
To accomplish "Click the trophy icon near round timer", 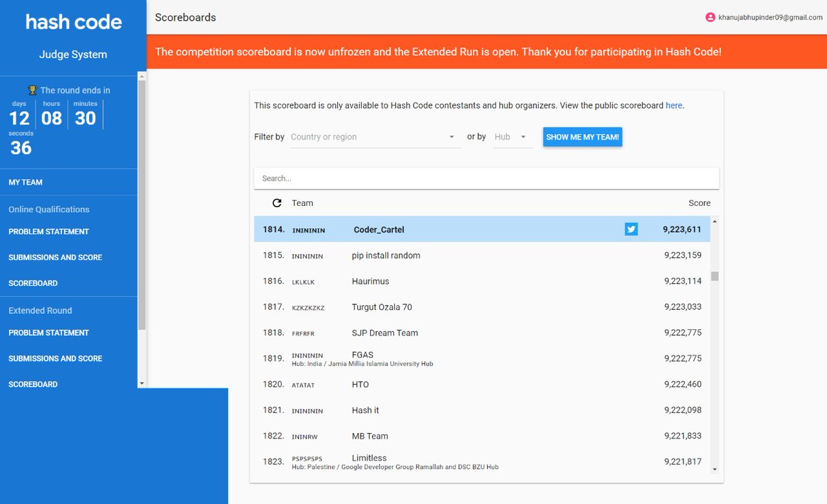I will pyautogui.click(x=32, y=90).
